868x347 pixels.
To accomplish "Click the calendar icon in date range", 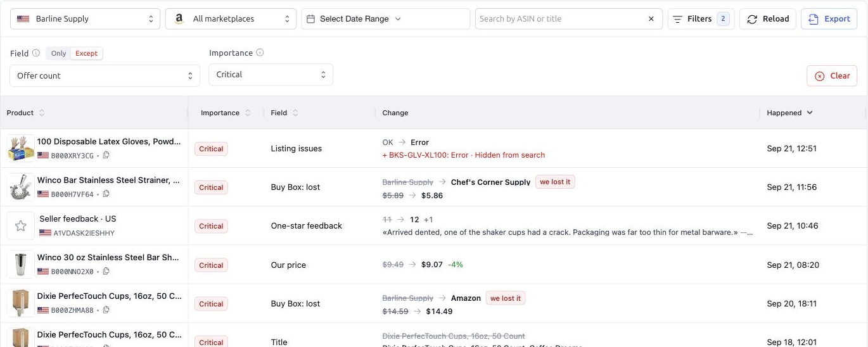I will coord(310,19).
